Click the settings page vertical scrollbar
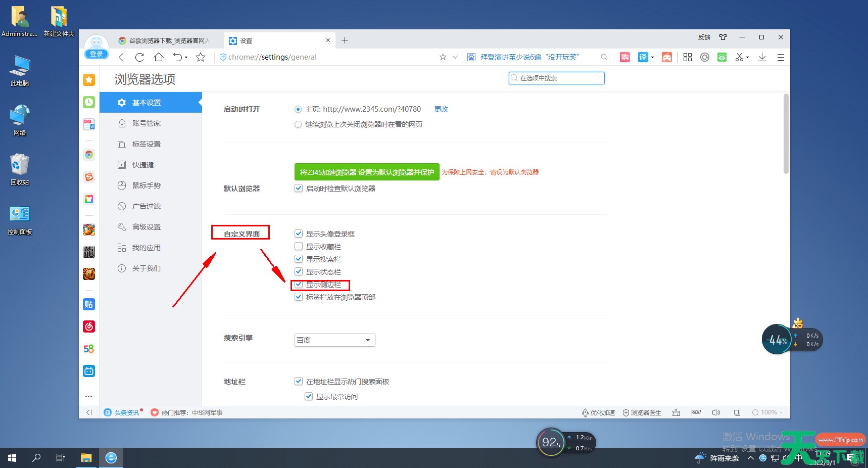Image resolution: width=868 pixels, height=468 pixels. tap(786, 133)
